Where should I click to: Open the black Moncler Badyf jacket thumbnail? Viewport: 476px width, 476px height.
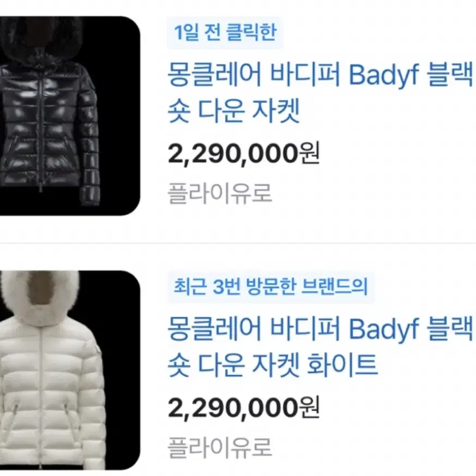(70, 116)
